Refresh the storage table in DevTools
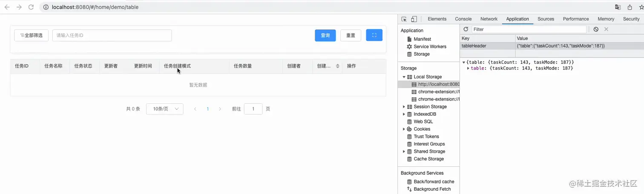644x194 pixels. pyautogui.click(x=466, y=29)
